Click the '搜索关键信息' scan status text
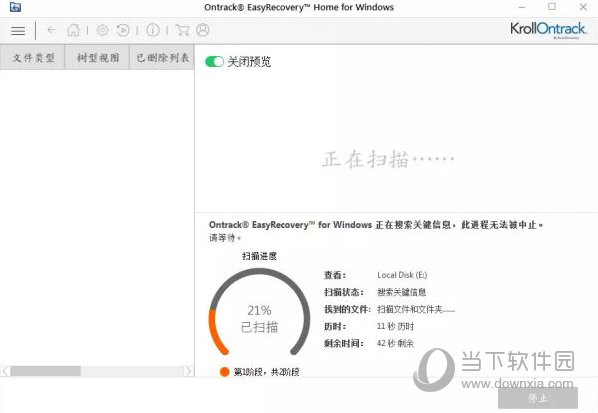 [x=402, y=292]
